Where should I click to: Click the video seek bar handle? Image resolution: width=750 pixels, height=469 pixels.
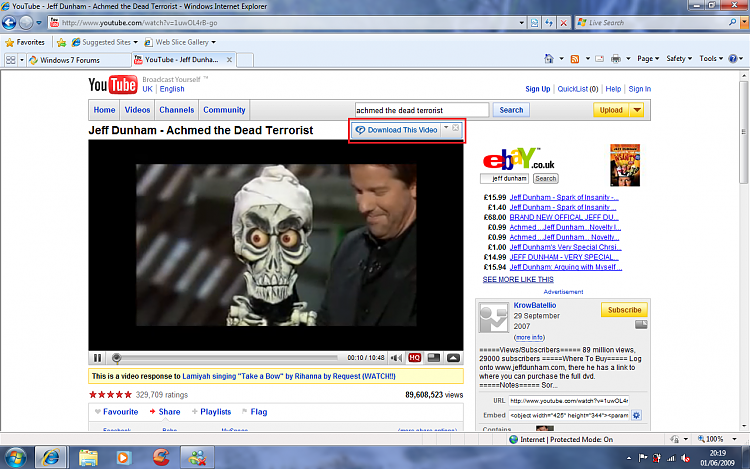pos(116,358)
